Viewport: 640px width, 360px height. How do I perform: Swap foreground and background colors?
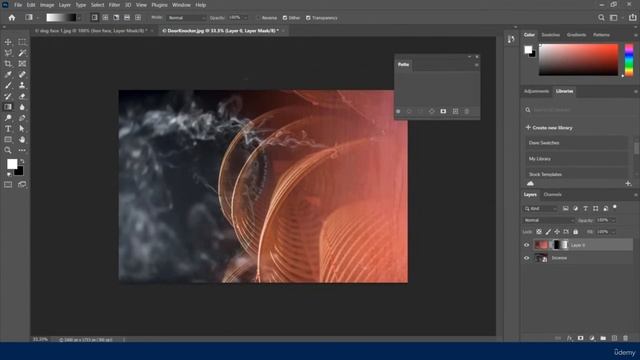tap(22, 162)
